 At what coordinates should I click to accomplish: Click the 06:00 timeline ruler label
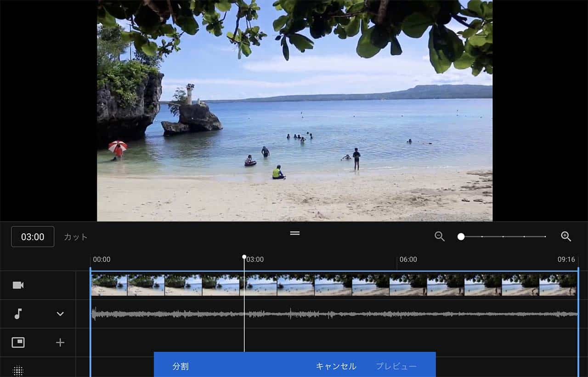[408, 259]
